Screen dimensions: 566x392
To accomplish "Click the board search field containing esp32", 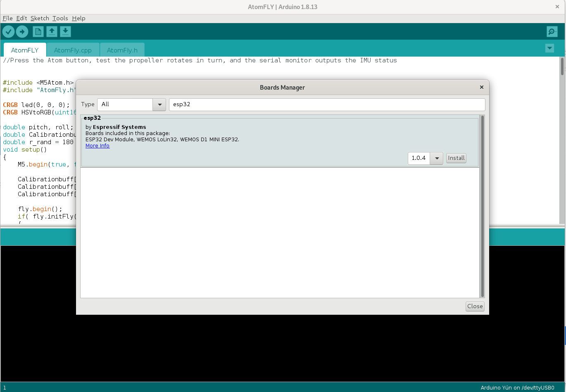I will (326, 105).
